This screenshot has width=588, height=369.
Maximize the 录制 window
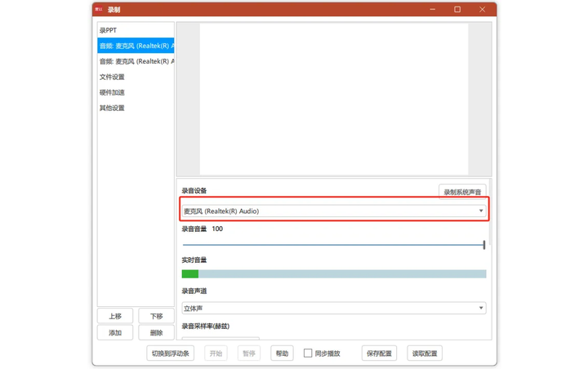[x=457, y=9]
